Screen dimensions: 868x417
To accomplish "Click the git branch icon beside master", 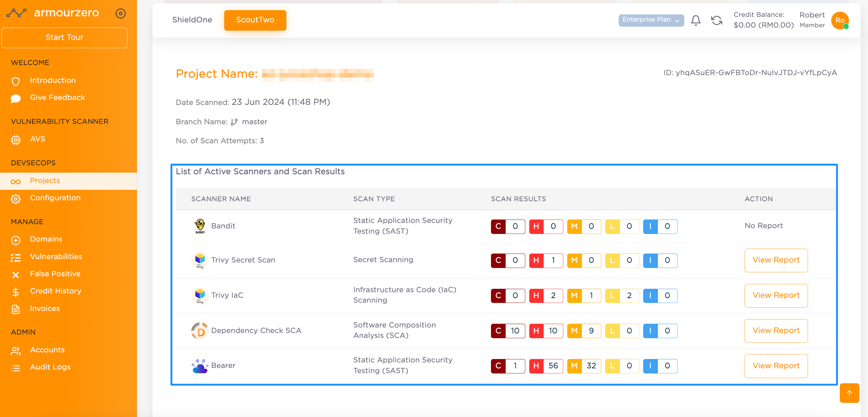I will pos(234,122).
